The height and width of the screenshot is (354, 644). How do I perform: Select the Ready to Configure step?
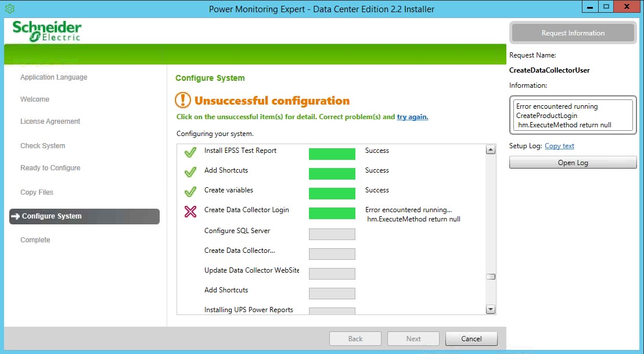50,168
